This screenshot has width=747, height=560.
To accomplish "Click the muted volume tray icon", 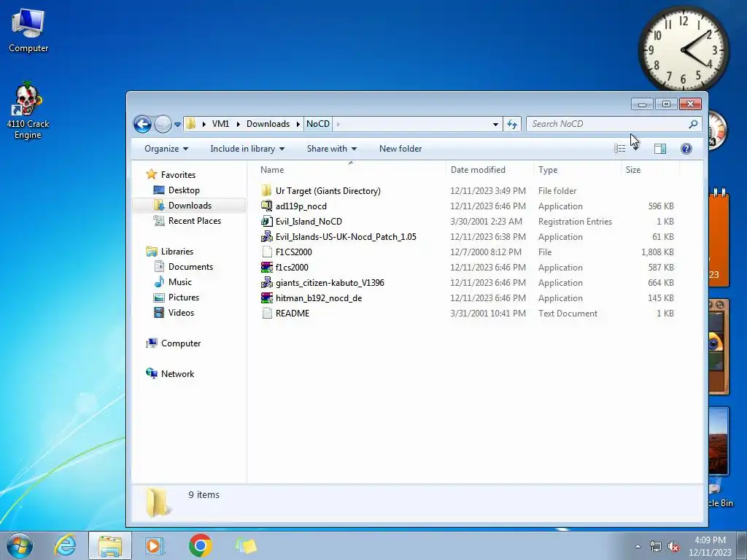I will tap(673, 547).
